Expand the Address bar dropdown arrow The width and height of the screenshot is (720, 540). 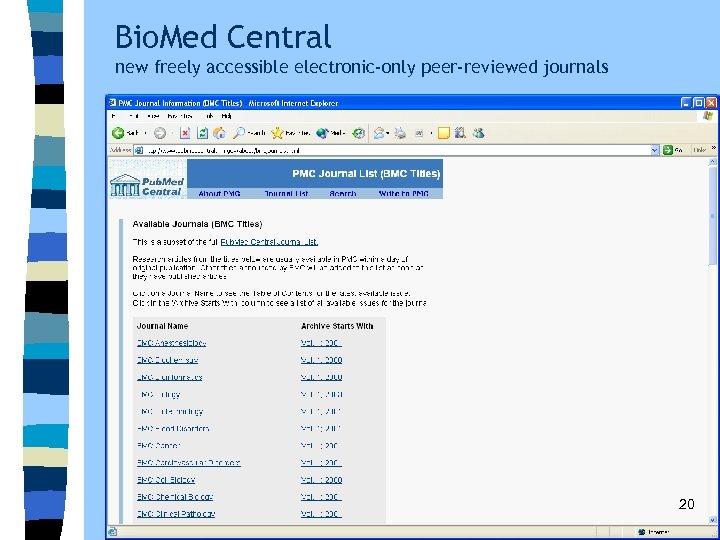point(655,150)
